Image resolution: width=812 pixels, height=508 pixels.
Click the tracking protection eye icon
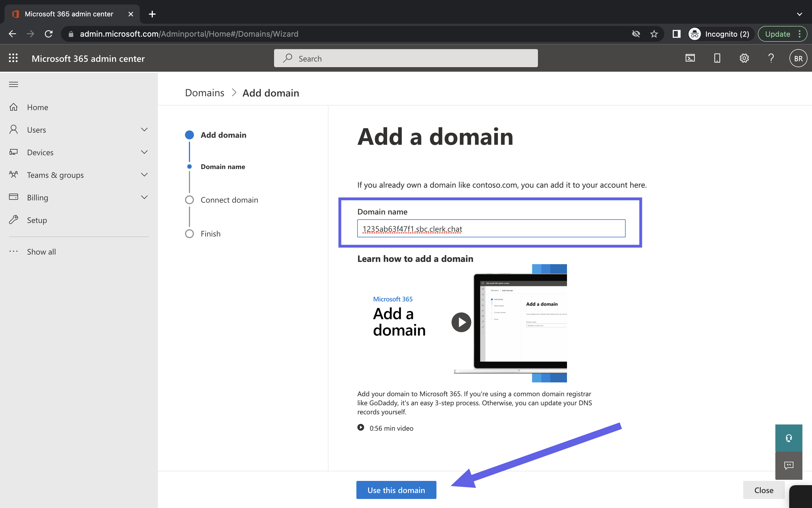pyautogui.click(x=636, y=34)
